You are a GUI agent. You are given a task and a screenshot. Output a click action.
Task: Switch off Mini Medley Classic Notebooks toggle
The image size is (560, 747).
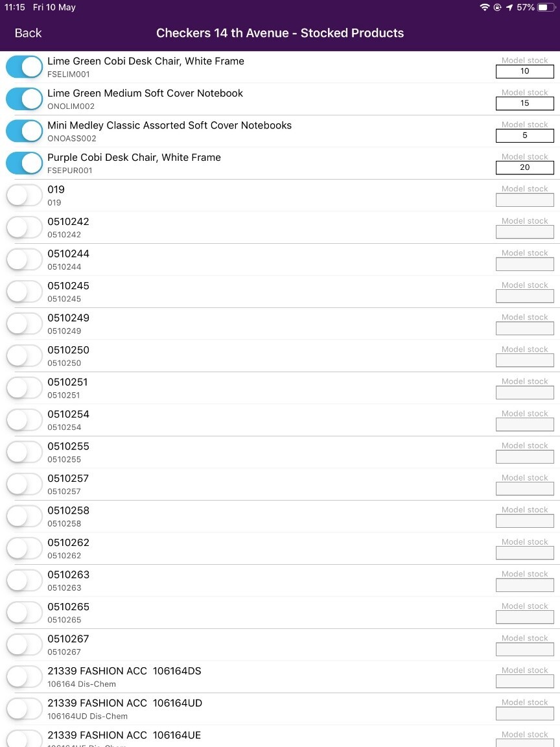click(x=25, y=131)
